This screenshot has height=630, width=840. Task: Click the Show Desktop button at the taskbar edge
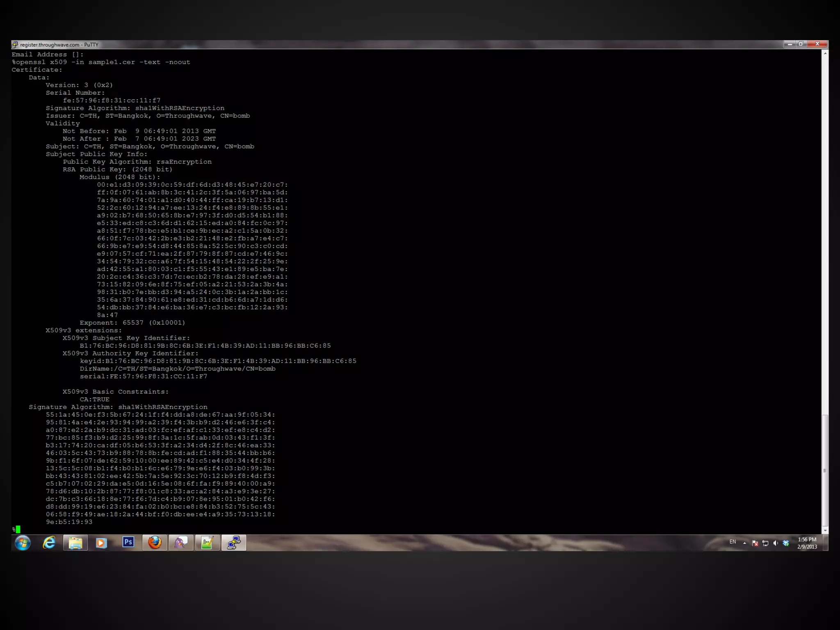pos(826,543)
